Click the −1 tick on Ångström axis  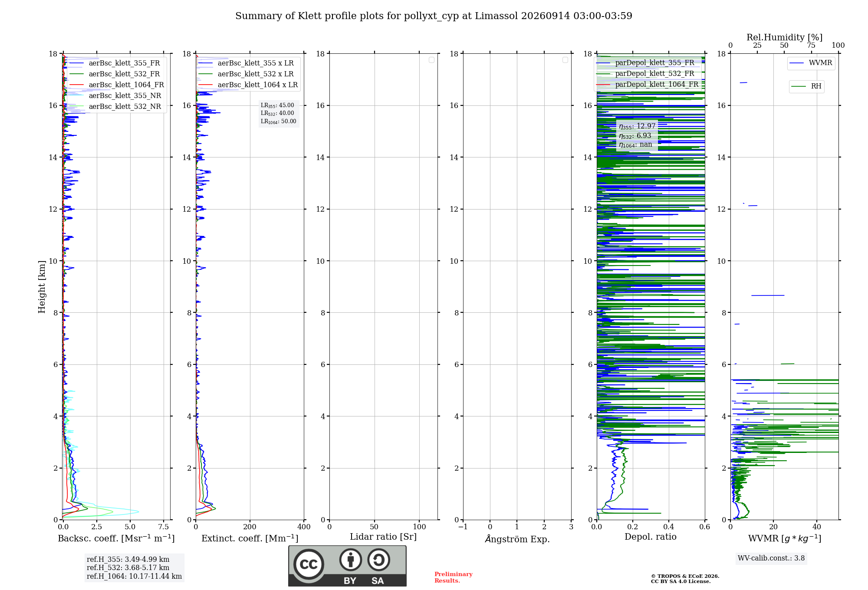pos(463,527)
